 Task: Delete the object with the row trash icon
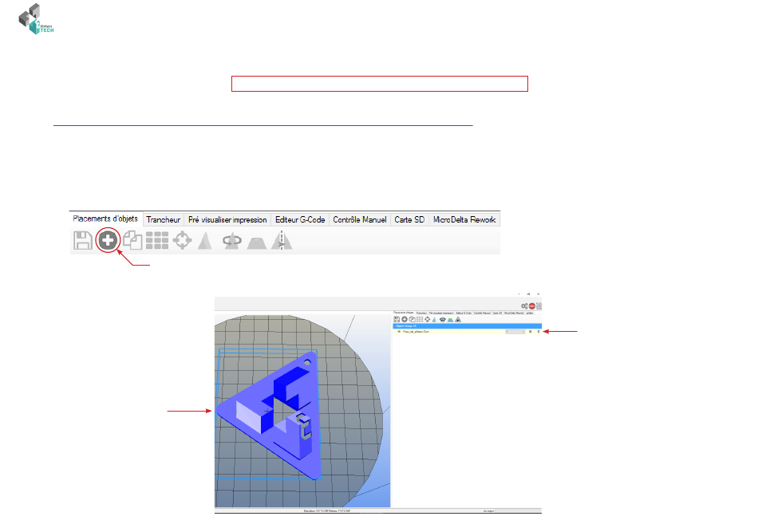pyautogui.click(x=539, y=332)
